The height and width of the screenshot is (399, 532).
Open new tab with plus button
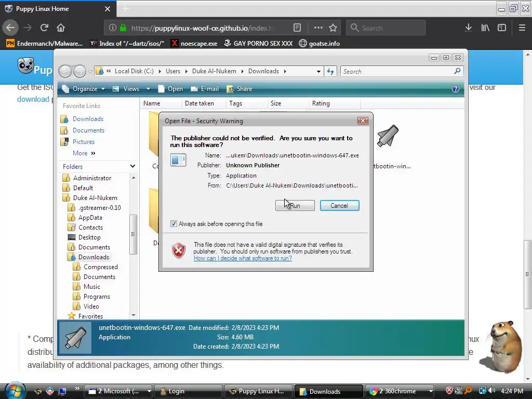click(x=125, y=9)
